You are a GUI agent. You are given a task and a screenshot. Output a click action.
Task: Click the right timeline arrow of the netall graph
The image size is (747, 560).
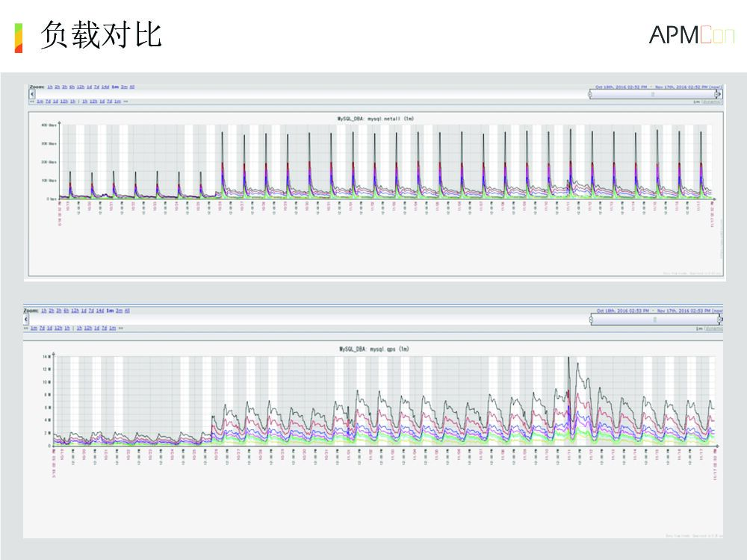coord(719,94)
